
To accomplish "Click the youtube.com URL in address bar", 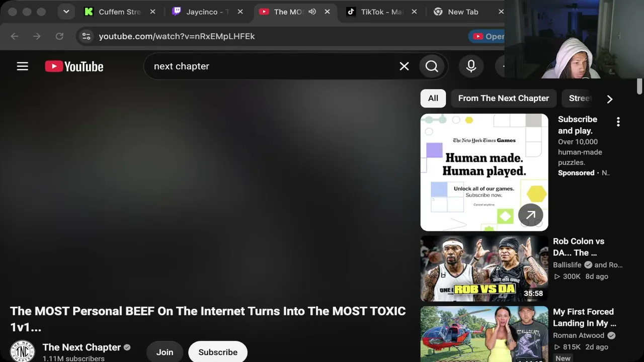I will pyautogui.click(x=177, y=36).
